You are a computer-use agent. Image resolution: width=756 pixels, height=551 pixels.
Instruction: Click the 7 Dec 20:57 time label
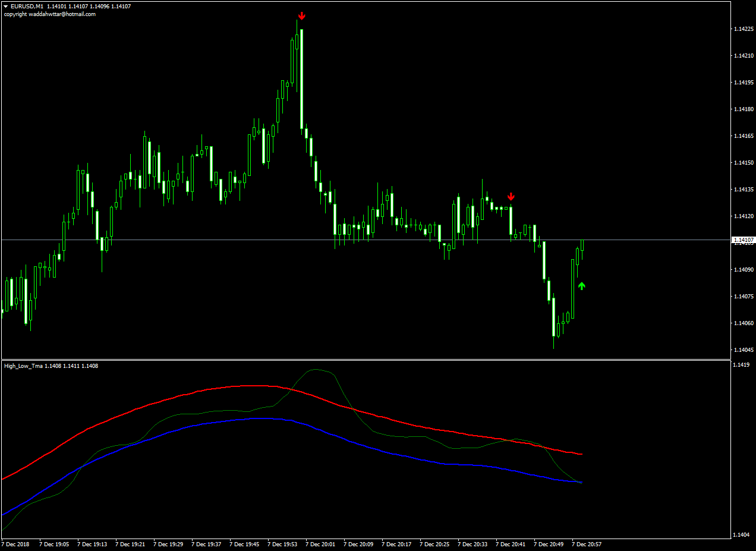pyautogui.click(x=587, y=544)
